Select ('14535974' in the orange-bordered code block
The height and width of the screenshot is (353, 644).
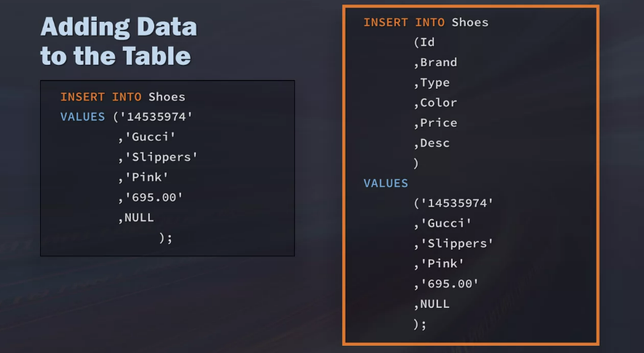click(453, 203)
